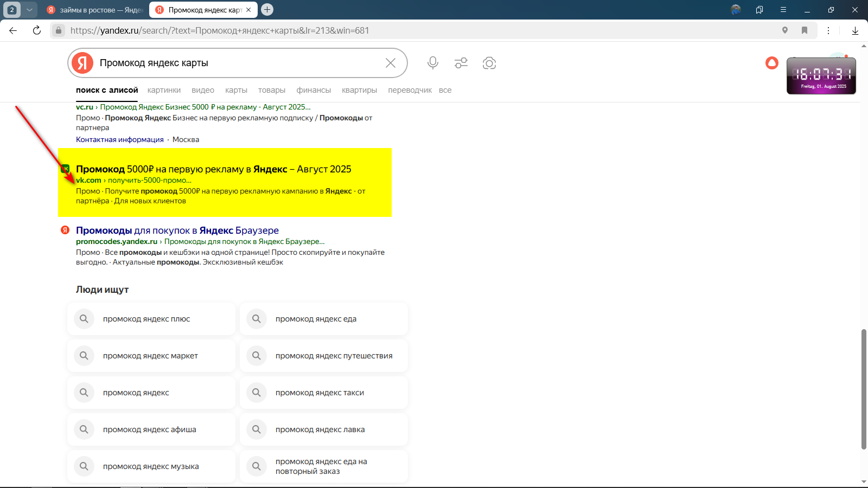
Task: Click the lock icon in the address bar
Action: point(59,30)
